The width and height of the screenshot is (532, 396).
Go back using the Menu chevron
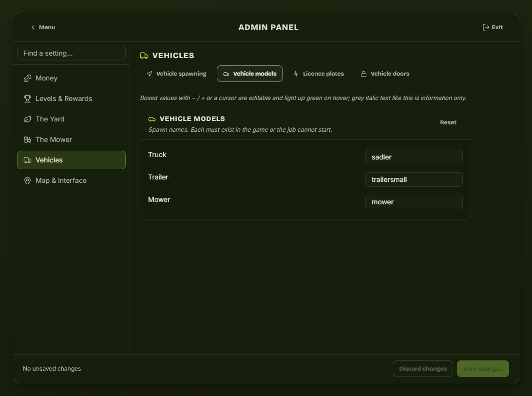[x=33, y=27]
